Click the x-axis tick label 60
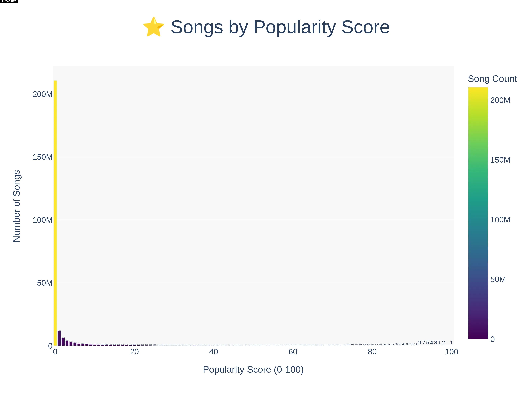The image size is (532, 399). pos(293,352)
